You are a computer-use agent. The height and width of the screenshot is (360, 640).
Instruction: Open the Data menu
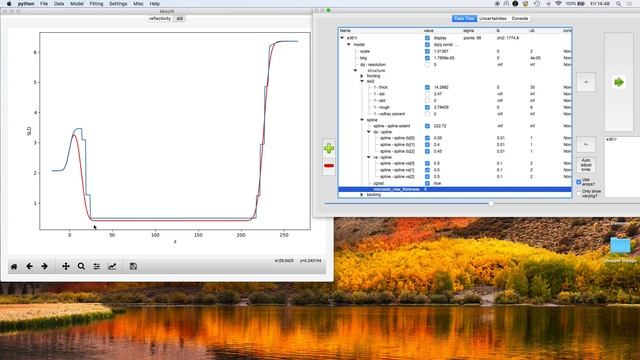coord(59,4)
